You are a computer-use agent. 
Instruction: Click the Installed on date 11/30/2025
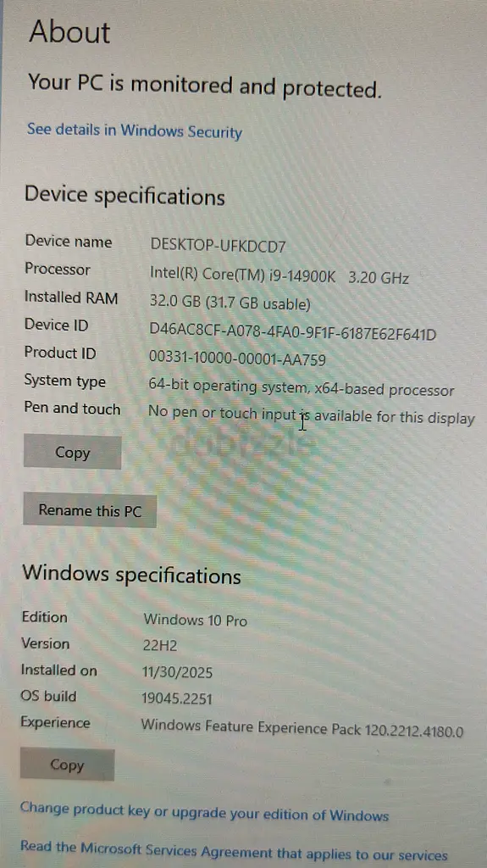click(177, 672)
